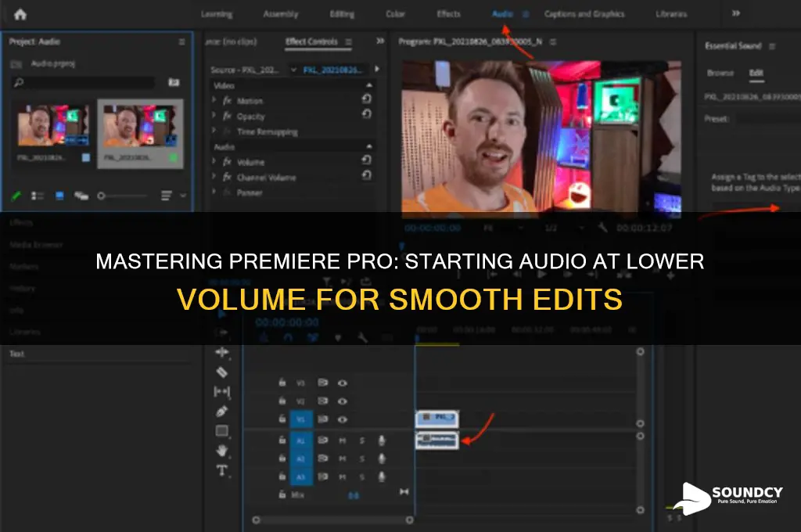This screenshot has width=801, height=532.
Task: Click the bin search icon beside search field
Action: tap(174, 82)
